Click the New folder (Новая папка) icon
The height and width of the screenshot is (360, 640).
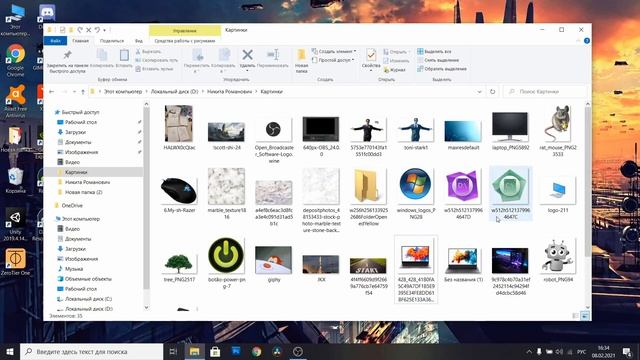pos(301,60)
